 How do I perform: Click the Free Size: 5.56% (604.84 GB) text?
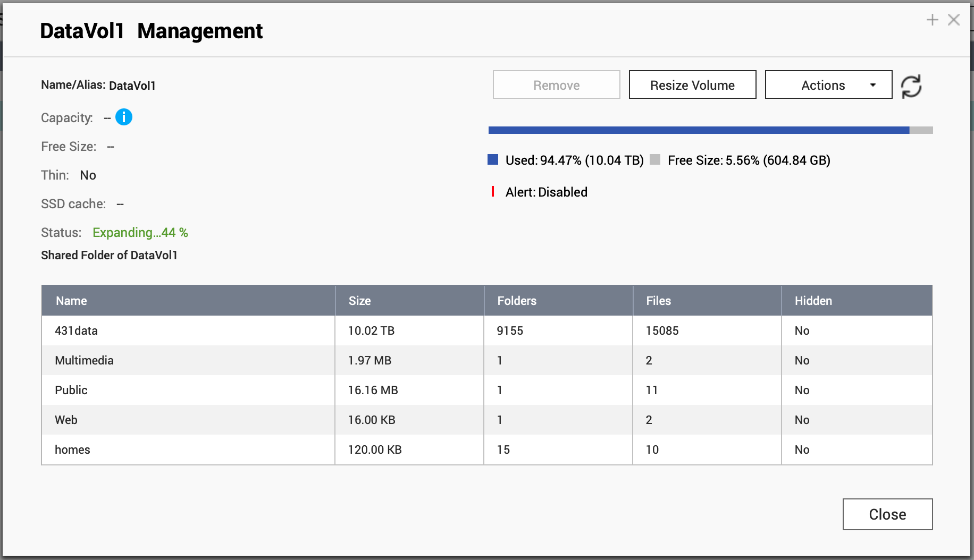pyautogui.click(x=749, y=160)
